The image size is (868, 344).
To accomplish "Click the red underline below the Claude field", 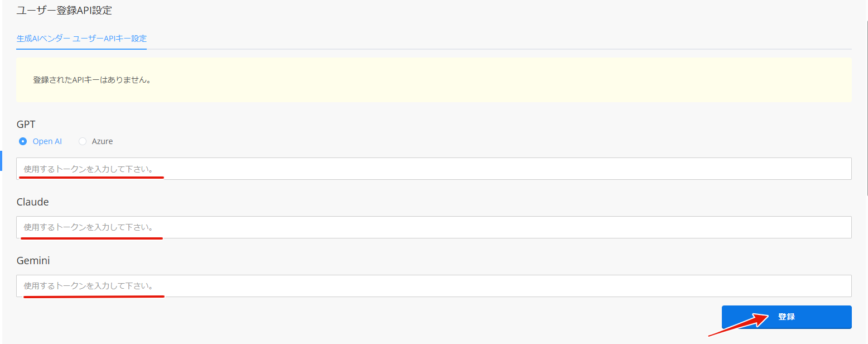I will (91, 238).
